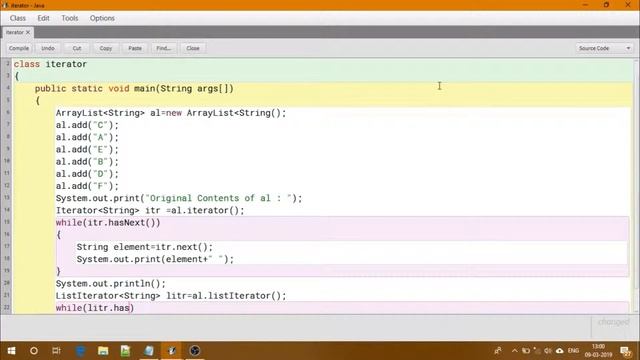Open the blue browser taskbar icon
Screen dimensions: 640x360
pos(80,351)
